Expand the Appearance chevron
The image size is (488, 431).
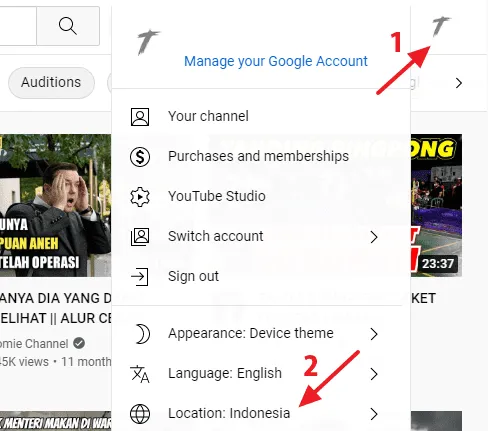tap(374, 334)
